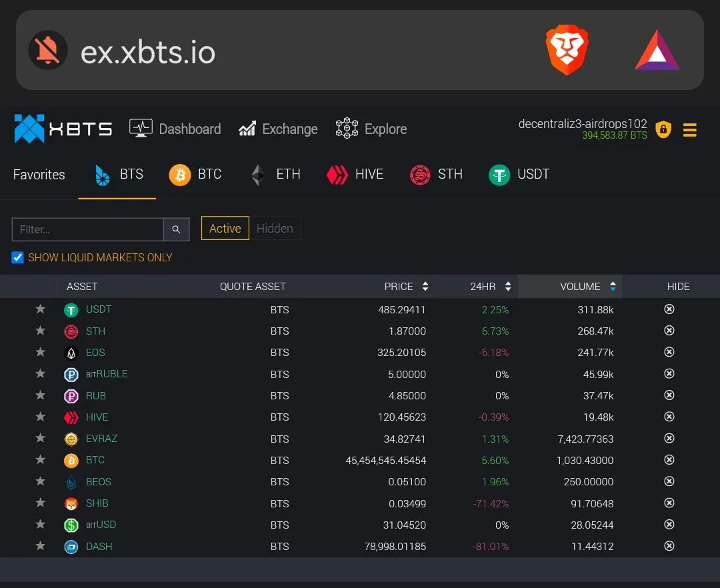
Task: Open the hamburger menu
Action: 690,130
